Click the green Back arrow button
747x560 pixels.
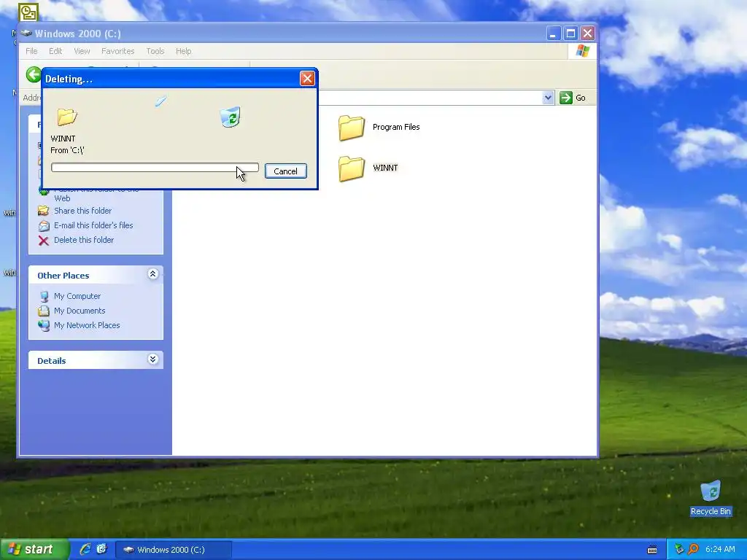tap(34, 74)
